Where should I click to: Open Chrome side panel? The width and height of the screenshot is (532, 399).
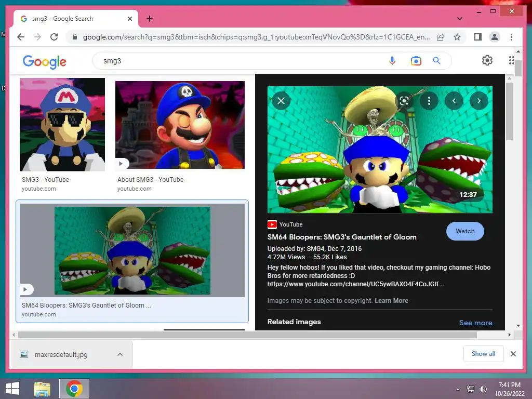478,37
